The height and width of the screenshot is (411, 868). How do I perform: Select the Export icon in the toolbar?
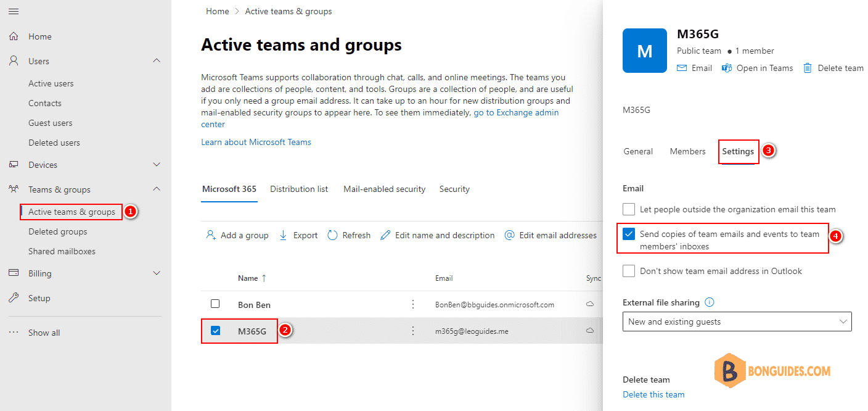[282, 235]
